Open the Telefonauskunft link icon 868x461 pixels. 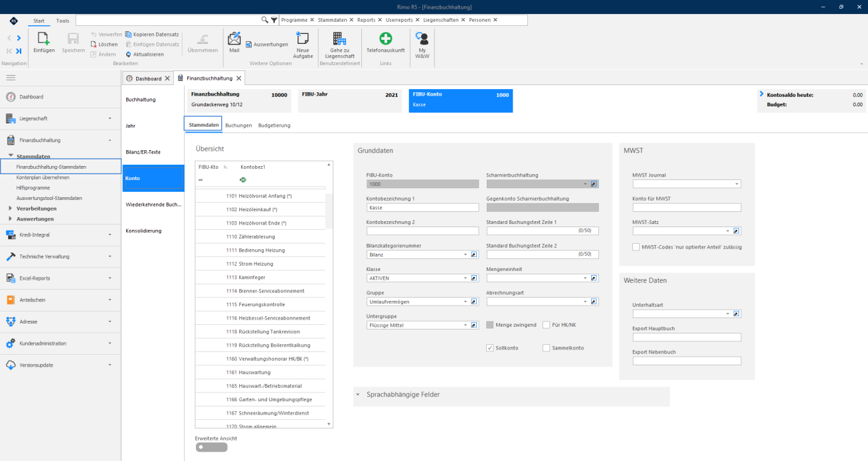(385, 38)
